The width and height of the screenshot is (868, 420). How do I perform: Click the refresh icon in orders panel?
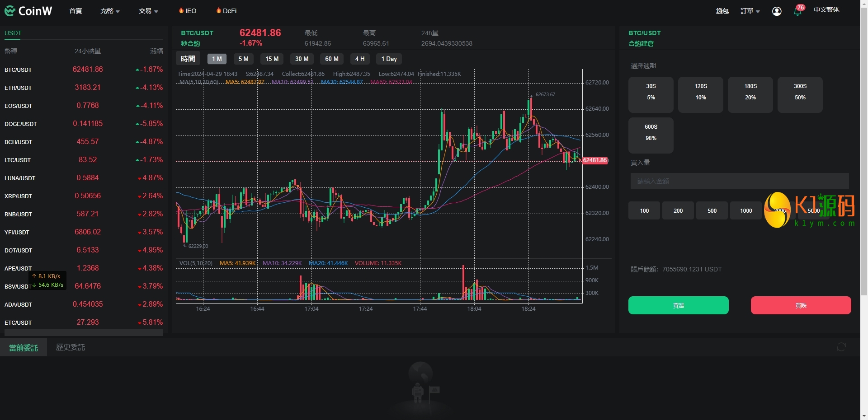pos(841,347)
